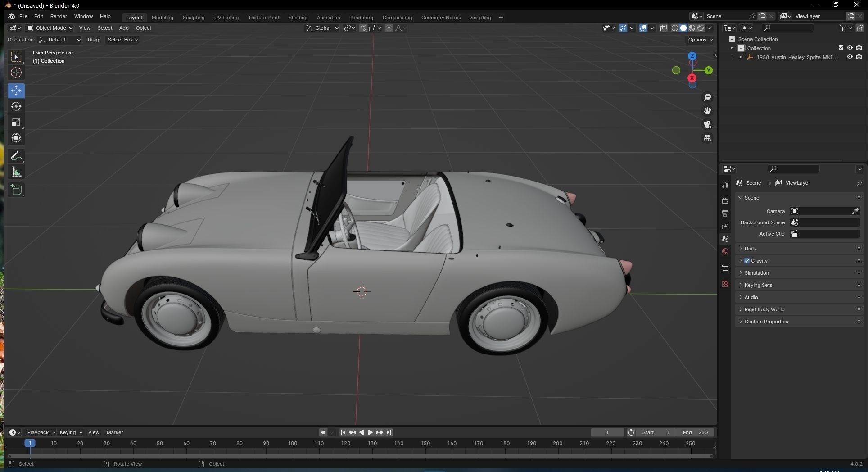Screen dimensions: 868x472
Task: Select the Select Box tool
Action: 16,57
